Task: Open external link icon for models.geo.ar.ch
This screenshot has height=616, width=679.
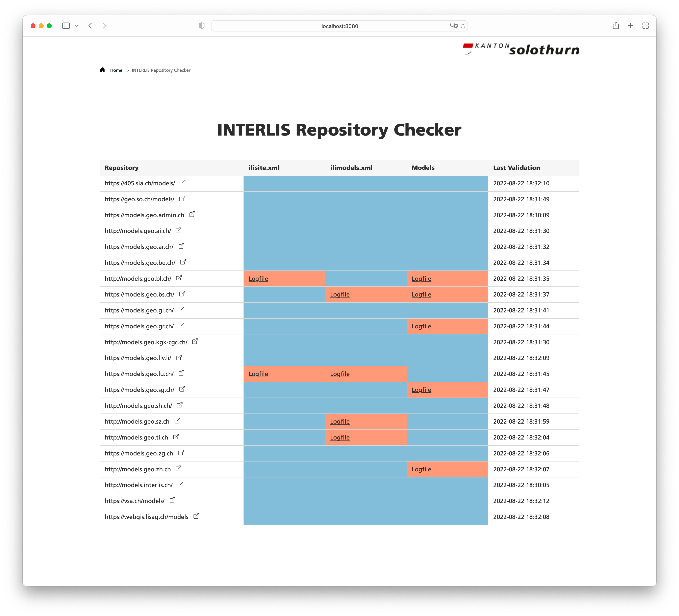Action: (x=181, y=246)
